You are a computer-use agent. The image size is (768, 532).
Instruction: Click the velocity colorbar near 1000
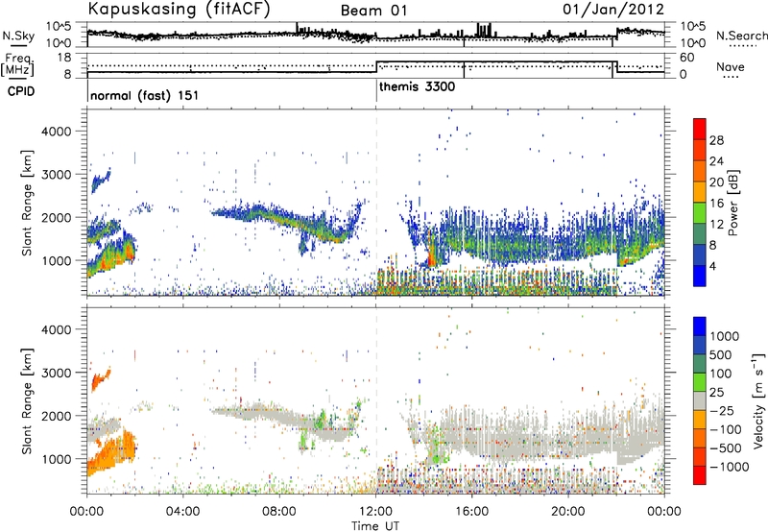tap(700, 336)
